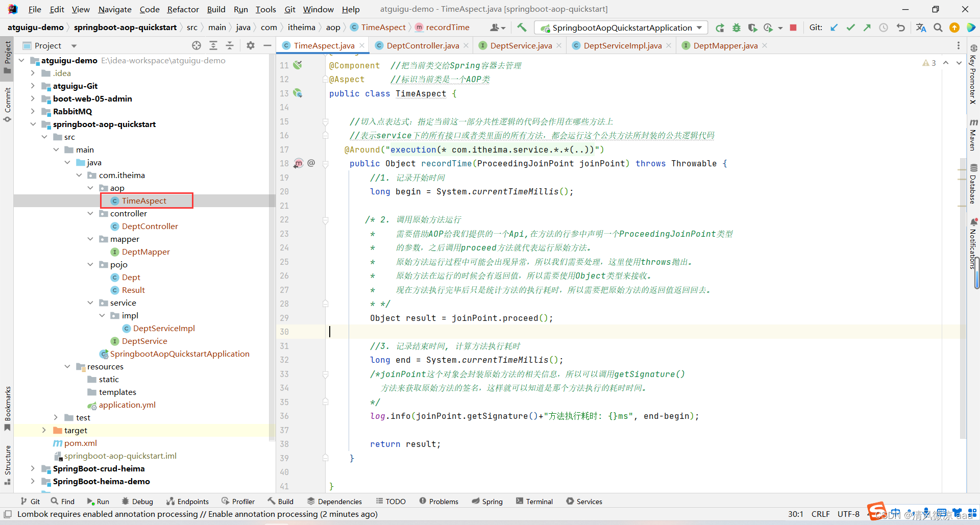Start debugging with the bug icon

pos(736,28)
